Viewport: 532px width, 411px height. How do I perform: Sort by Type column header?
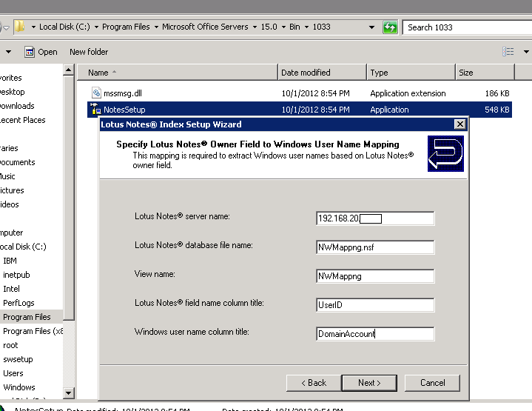coord(411,73)
